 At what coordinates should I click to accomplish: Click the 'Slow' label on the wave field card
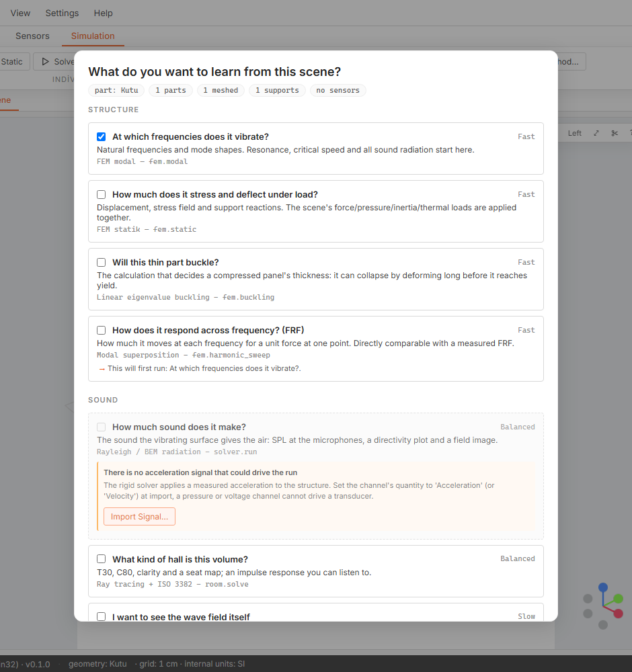tap(526, 616)
